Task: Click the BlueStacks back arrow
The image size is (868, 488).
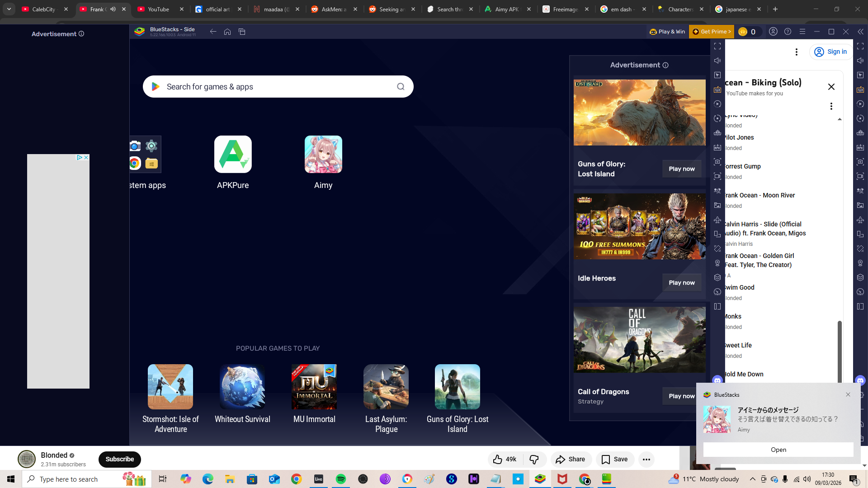Action: [x=213, y=32]
